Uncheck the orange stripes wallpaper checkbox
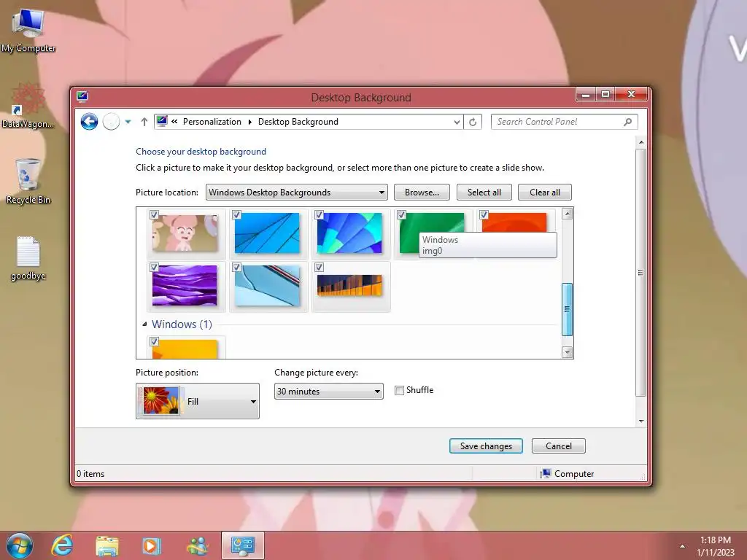Screen dimensions: 747x560 pyautogui.click(x=320, y=267)
